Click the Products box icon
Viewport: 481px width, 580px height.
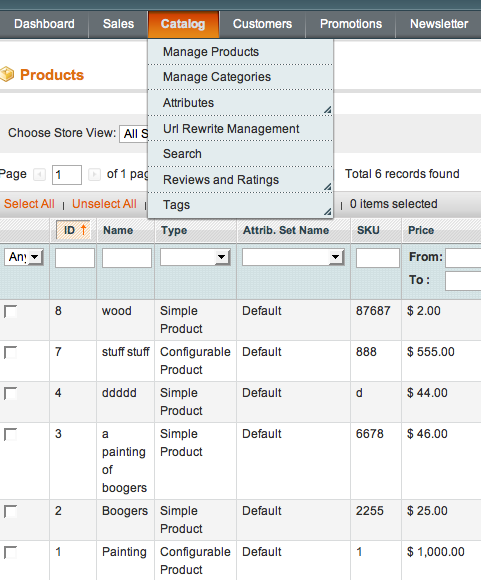click(x=6, y=74)
